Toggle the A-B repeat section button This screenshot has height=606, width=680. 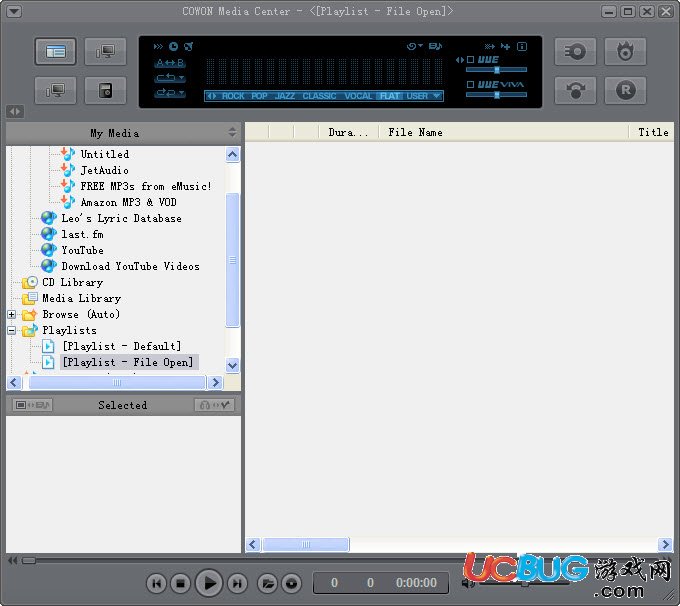point(170,63)
